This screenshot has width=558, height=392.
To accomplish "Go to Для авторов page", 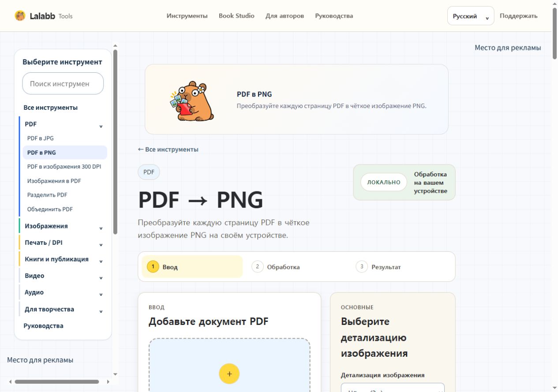I will pos(285,16).
